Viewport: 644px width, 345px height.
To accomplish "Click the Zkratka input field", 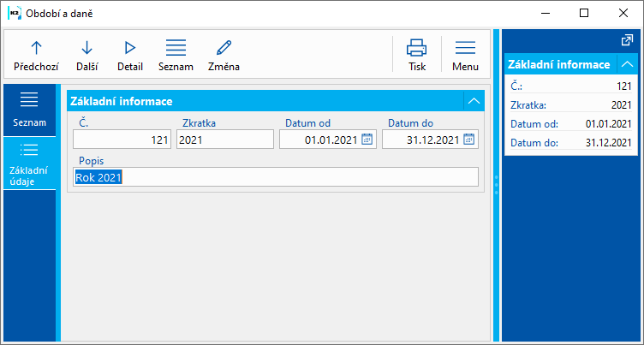I will click(224, 140).
